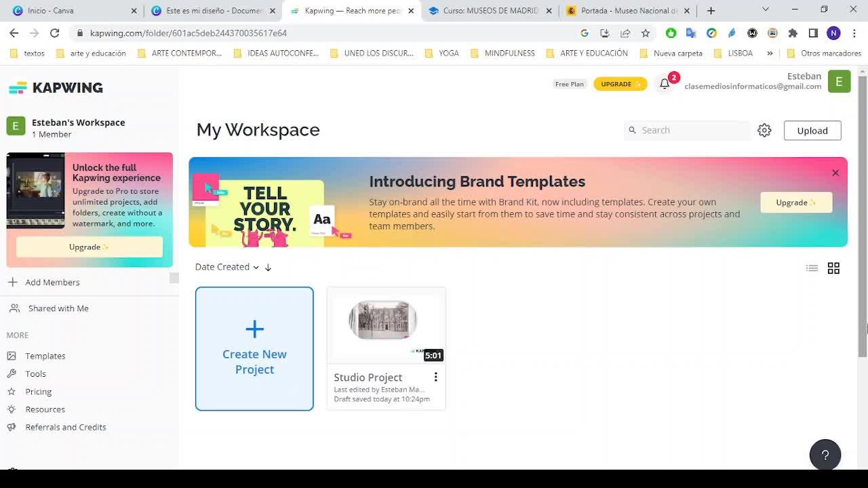Click the Esteban account avatar
868x488 pixels.
839,81
